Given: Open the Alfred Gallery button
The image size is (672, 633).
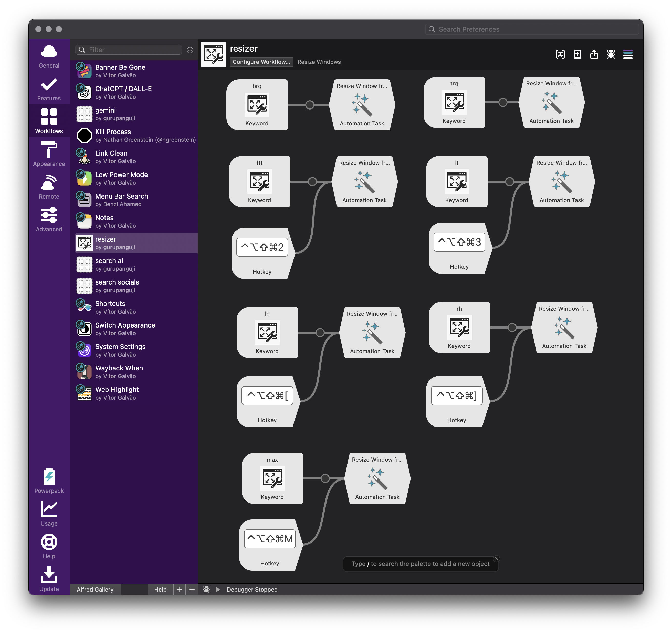Looking at the screenshot, I should 95,590.
